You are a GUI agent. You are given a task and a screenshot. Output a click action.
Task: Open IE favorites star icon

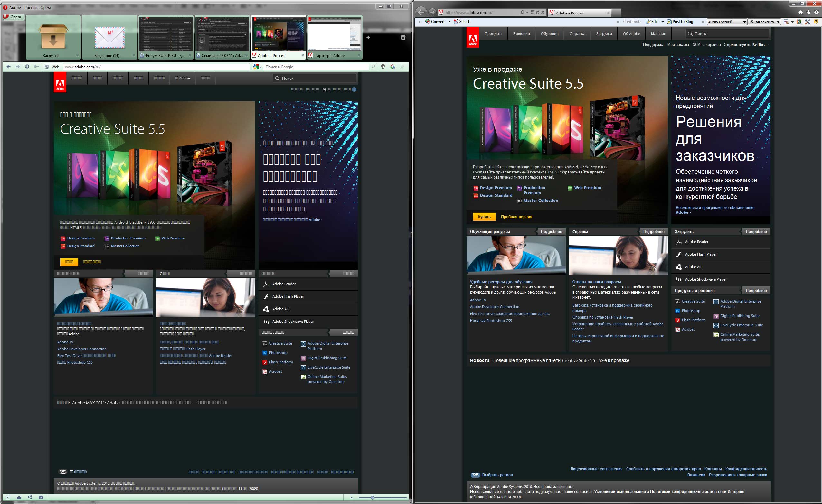click(x=809, y=12)
